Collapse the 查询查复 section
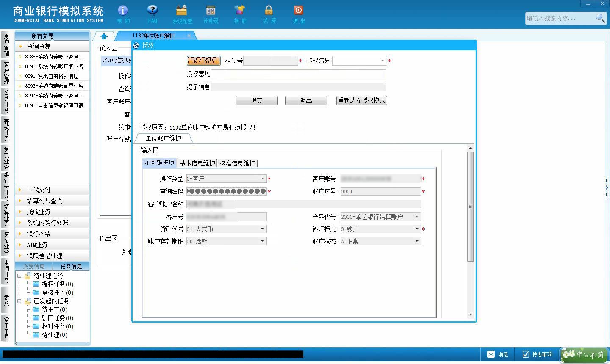The width and height of the screenshot is (610, 364). (x=53, y=46)
